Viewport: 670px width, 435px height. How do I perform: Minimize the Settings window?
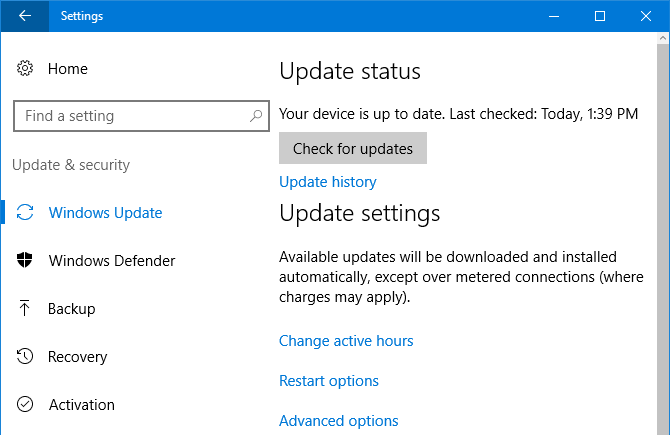pyautogui.click(x=554, y=16)
